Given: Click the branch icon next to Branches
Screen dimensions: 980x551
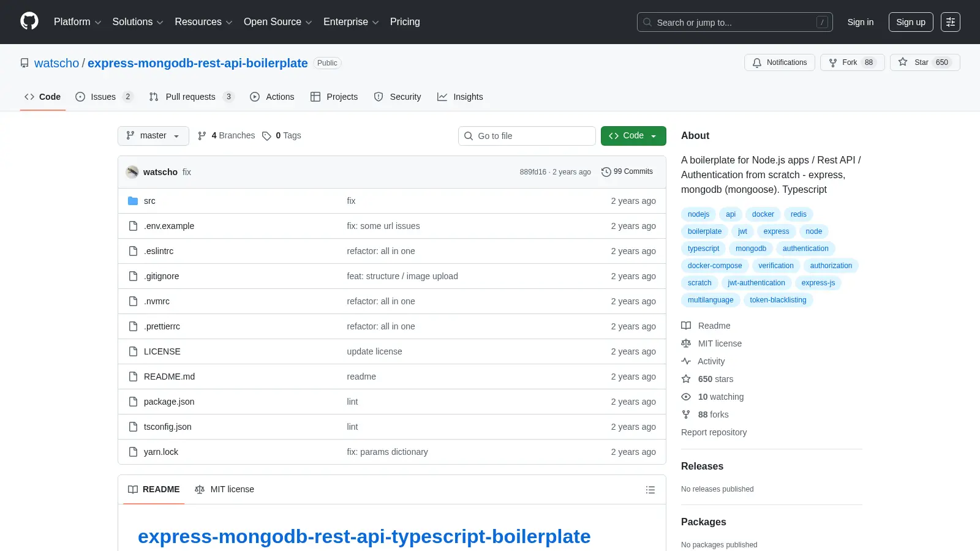Looking at the screenshot, I should 202,136.
